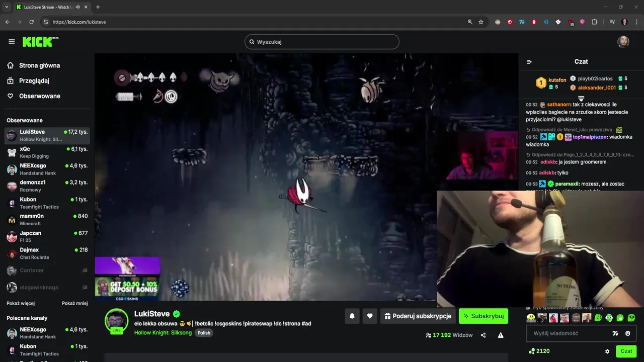Open Japczan F1 25 channel

47,236
